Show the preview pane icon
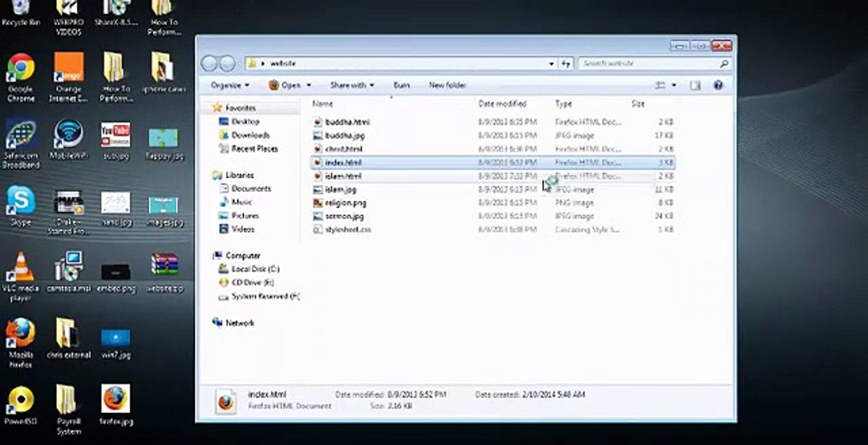 (x=695, y=85)
